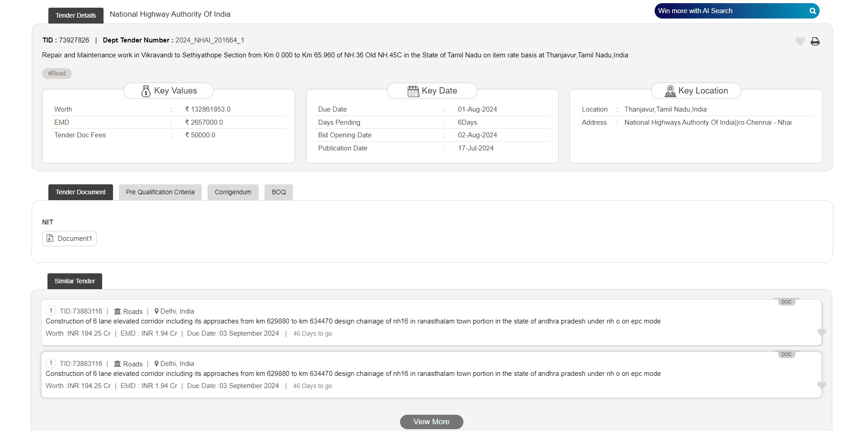
Task: Click the Key Values money bag icon
Action: point(146,91)
